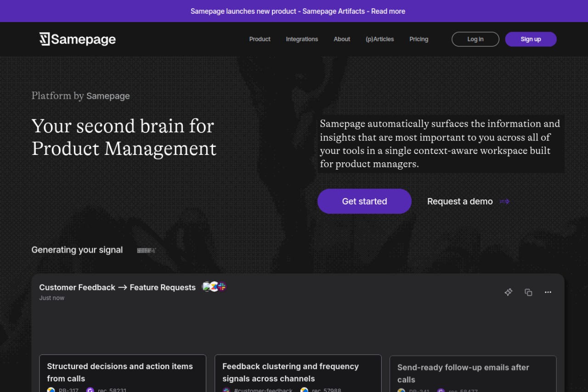Click the Customer Feedback → Feature Requests title
588x392 pixels.
click(118, 287)
